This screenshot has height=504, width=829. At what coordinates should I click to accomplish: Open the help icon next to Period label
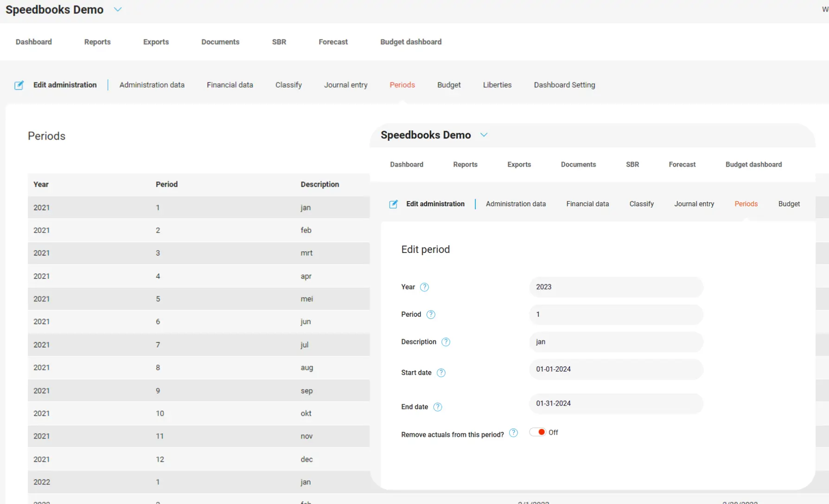(431, 315)
